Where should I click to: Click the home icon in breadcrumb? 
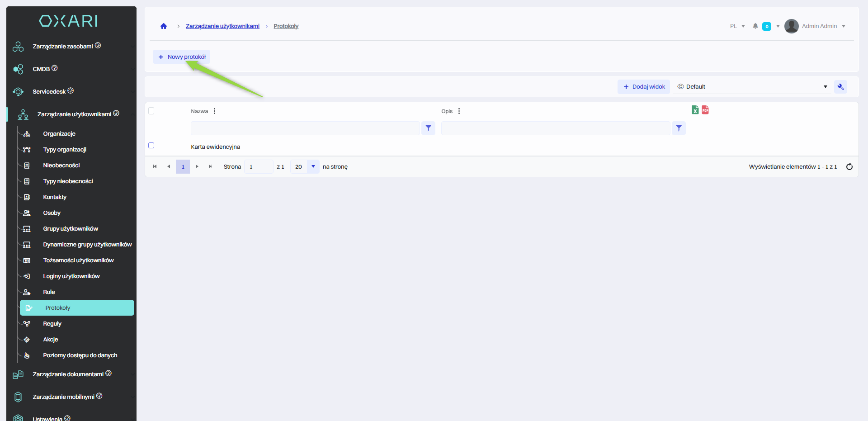164,26
